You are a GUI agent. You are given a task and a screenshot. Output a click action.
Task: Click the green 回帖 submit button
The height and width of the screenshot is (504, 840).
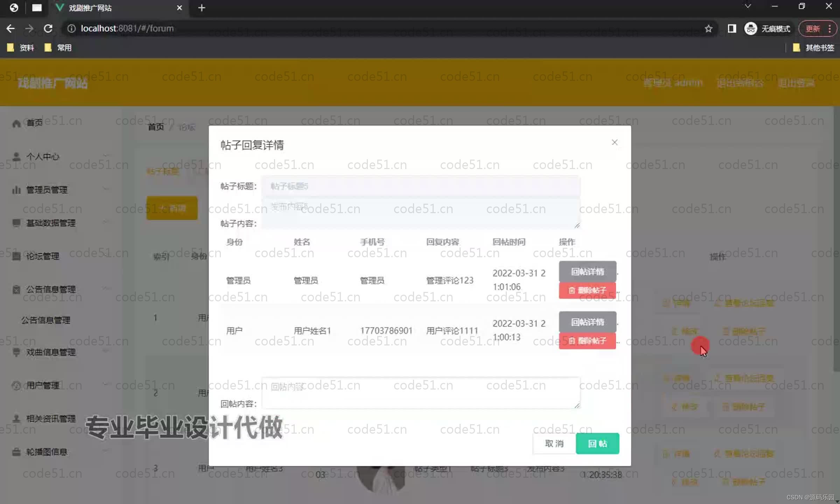(x=597, y=443)
